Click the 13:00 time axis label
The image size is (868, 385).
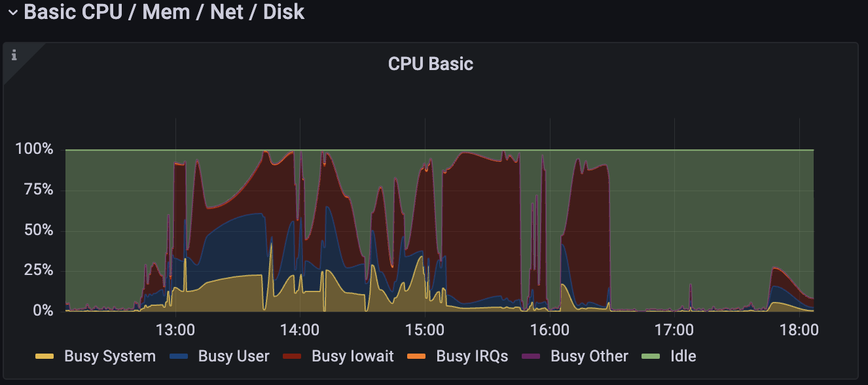coord(175,327)
